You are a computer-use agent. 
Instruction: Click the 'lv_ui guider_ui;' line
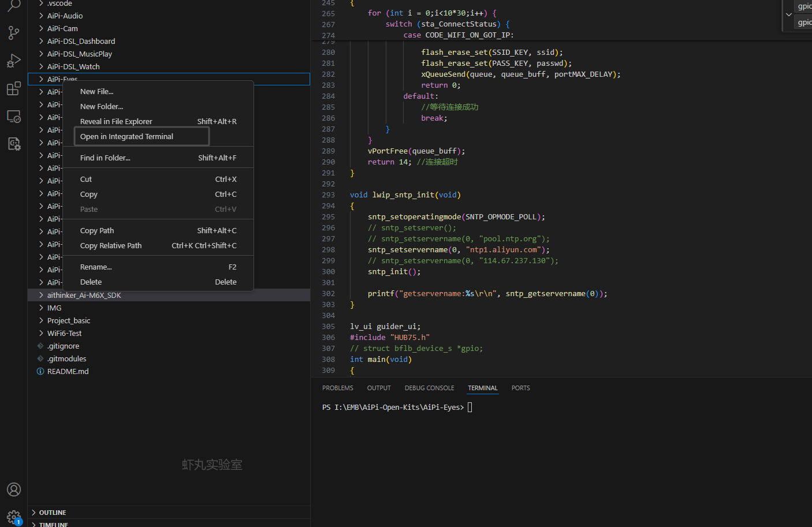pyautogui.click(x=385, y=326)
